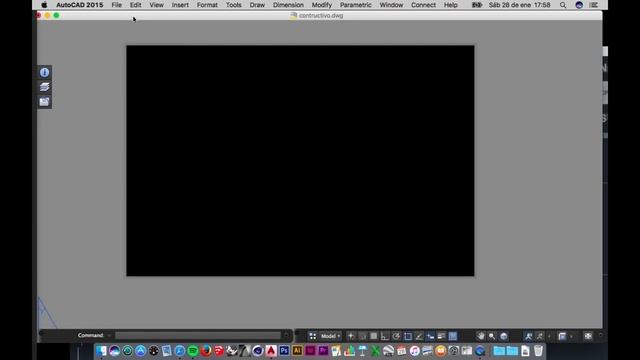Click the black drawing viewport

[x=300, y=161]
